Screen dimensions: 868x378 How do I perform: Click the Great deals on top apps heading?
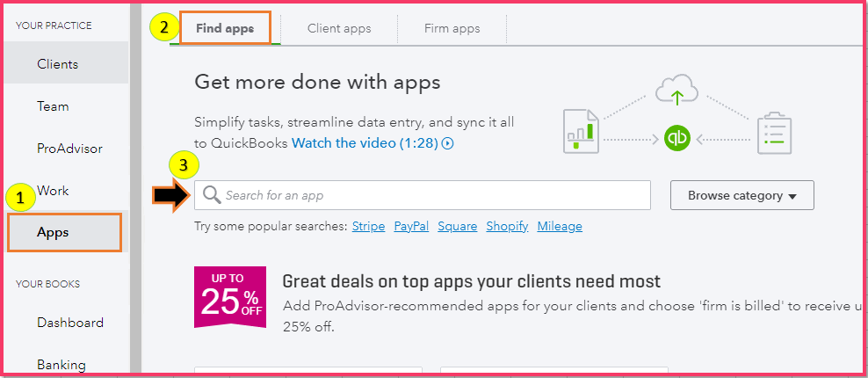(471, 281)
